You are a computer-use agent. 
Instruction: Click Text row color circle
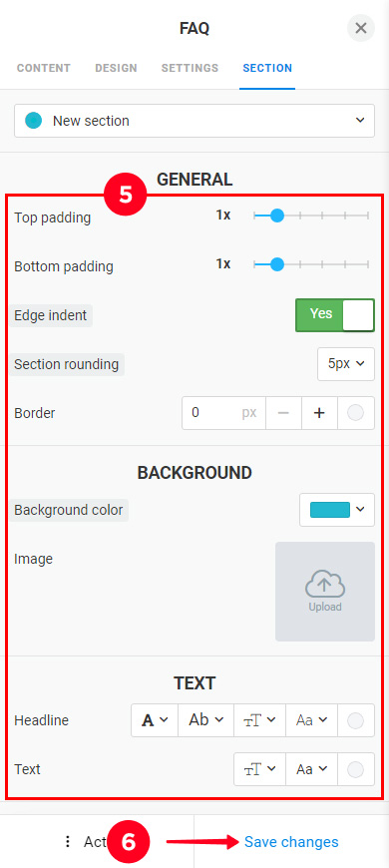point(355,769)
